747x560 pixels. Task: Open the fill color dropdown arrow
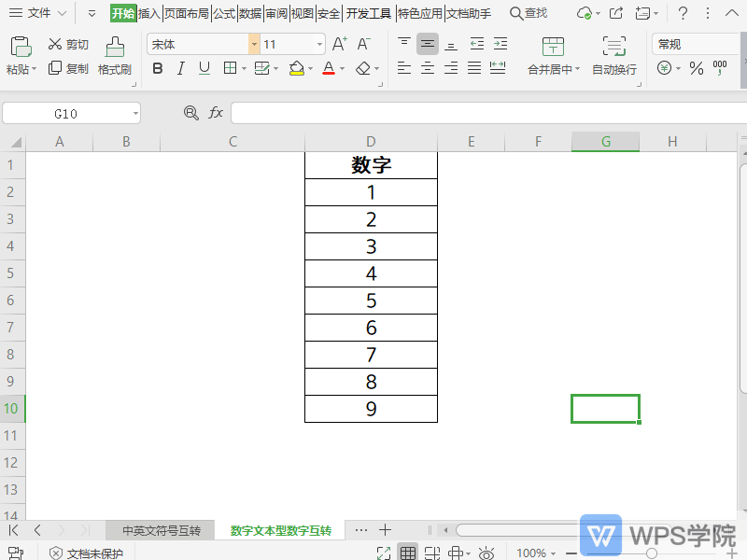tap(310, 69)
